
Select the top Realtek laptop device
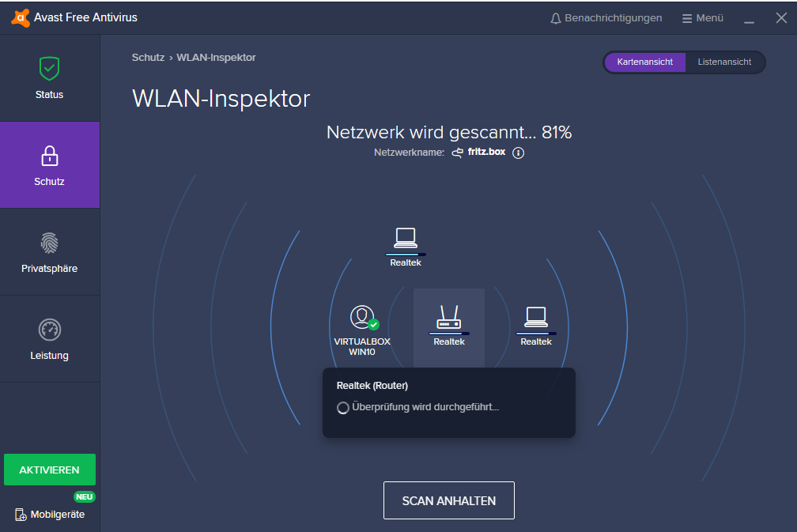tap(406, 238)
